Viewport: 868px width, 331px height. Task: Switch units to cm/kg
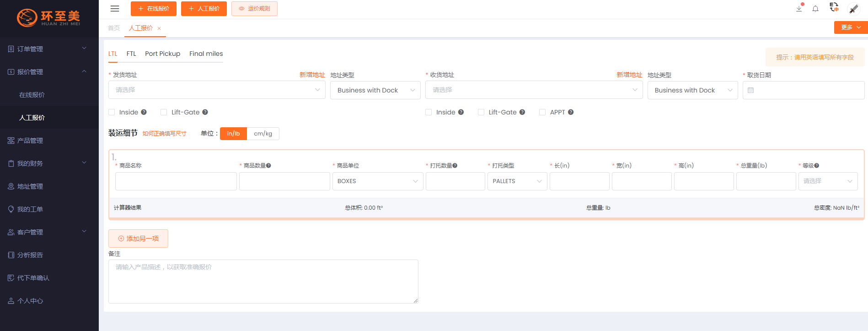tap(263, 134)
